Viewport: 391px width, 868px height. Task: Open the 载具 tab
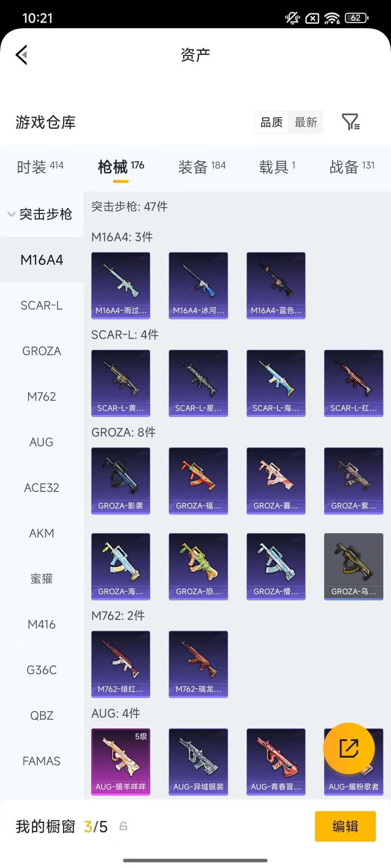pos(277,166)
